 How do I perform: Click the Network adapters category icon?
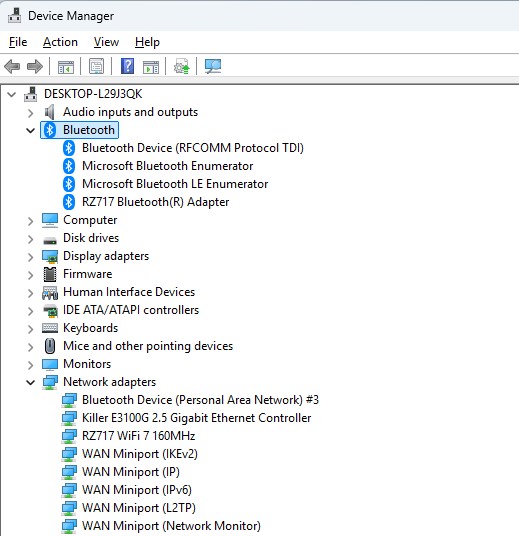(50, 382)
